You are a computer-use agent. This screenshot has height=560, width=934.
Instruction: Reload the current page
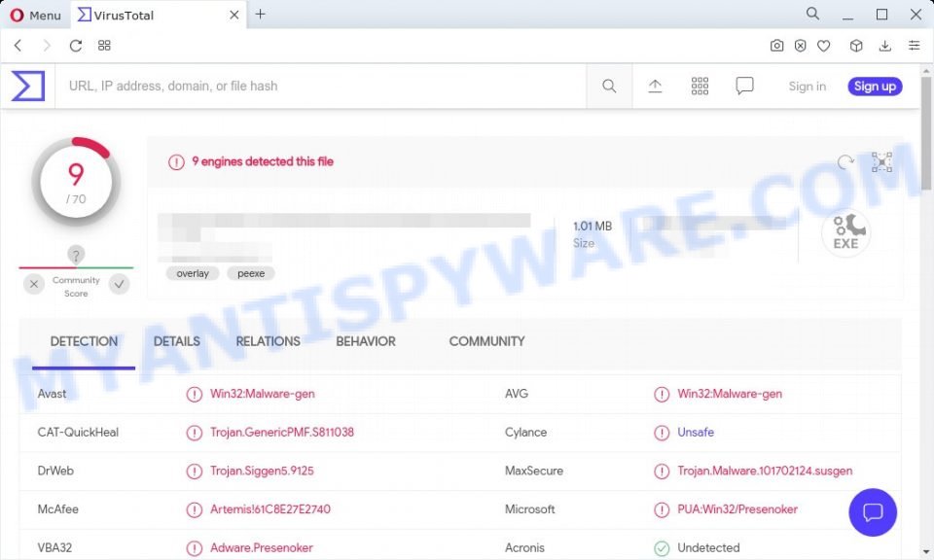76,46
